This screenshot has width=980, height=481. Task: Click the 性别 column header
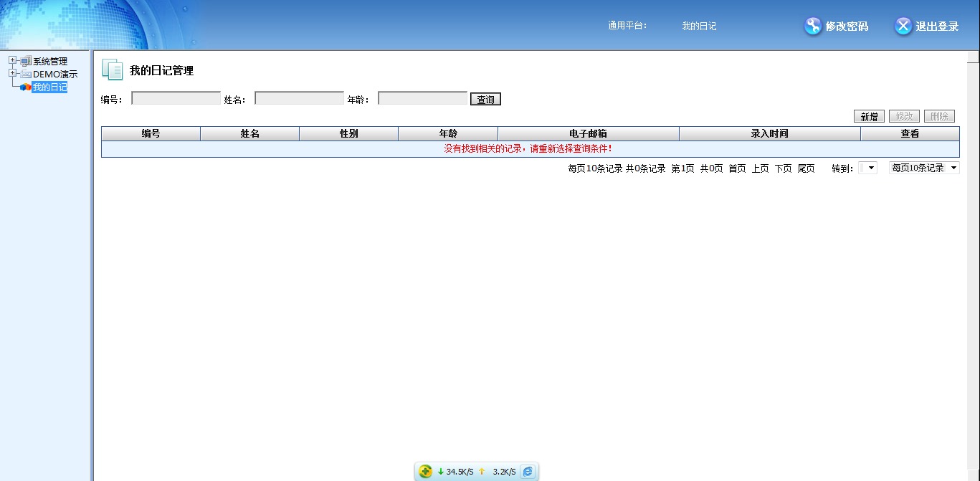[x=348, y=133]
